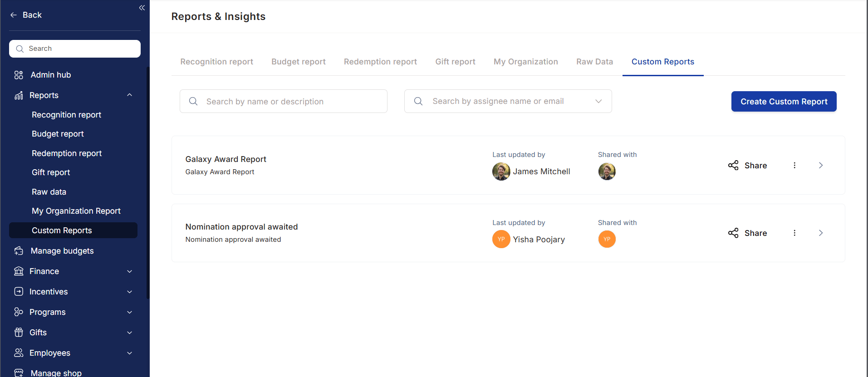Image resolution: width=868 pixels, height=377 pixels.
Task: Click Create Custom Report button
Action: [x=784, y=102]
